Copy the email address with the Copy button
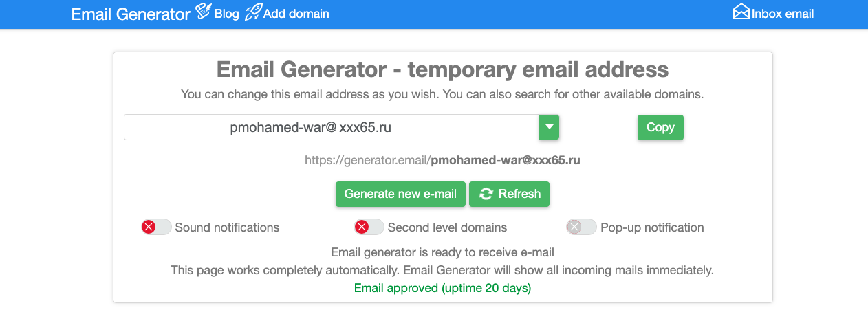Image resolution: width=868 pixels, height=312 pixels. point(660,127)
